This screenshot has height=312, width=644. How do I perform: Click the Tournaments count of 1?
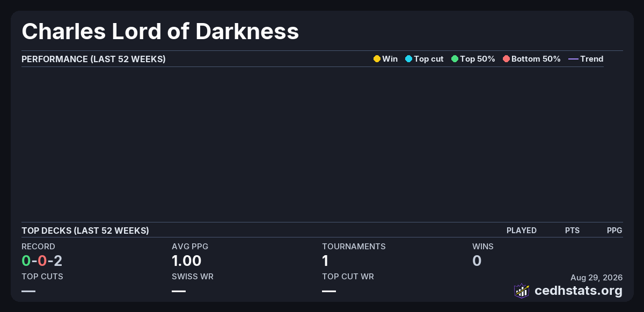point(325,261)
